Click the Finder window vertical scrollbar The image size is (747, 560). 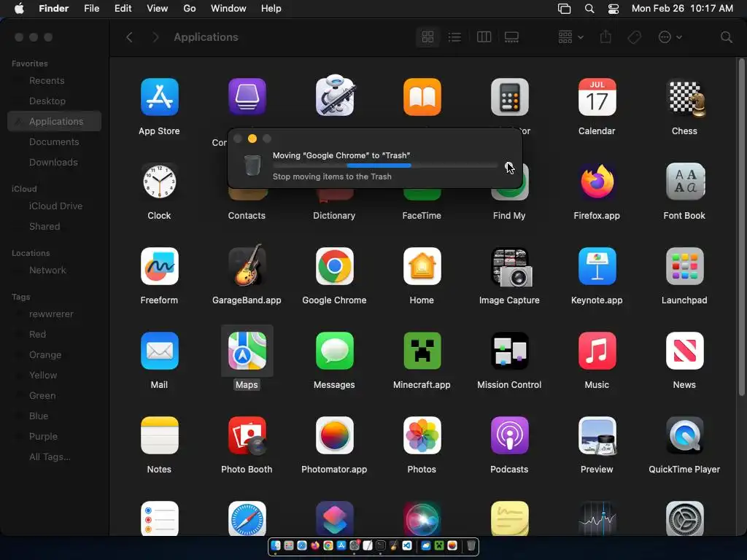(x=741, y=227)
